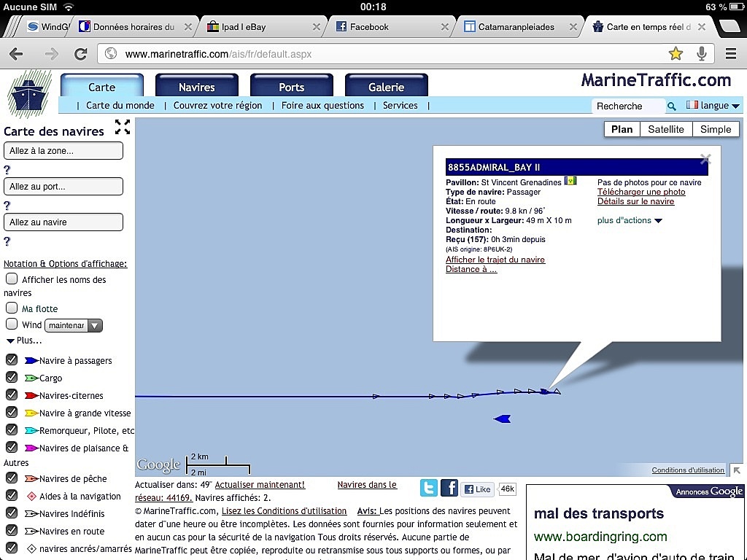747x560 pixels.
Task: Open Carte du monde menu link
Action: click(120, 105)
